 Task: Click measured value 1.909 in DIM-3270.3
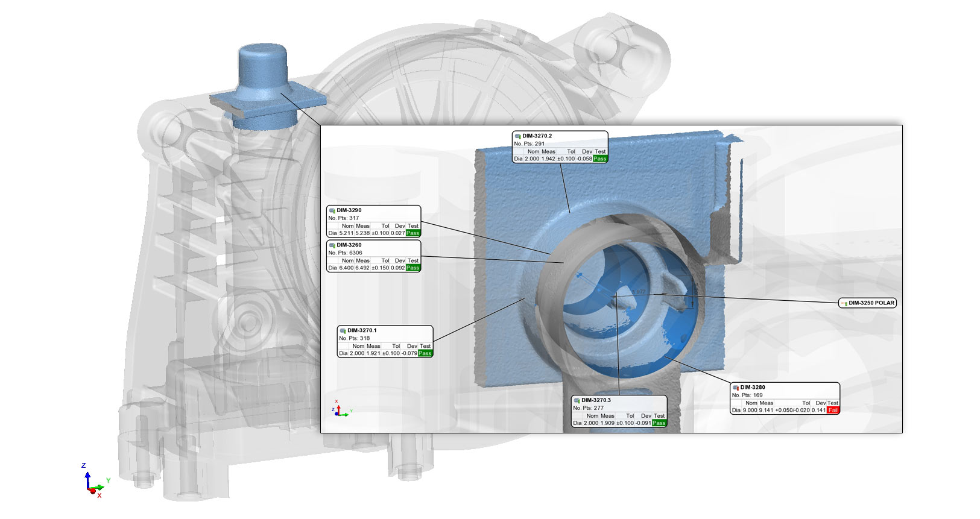[x=607, y=423]
